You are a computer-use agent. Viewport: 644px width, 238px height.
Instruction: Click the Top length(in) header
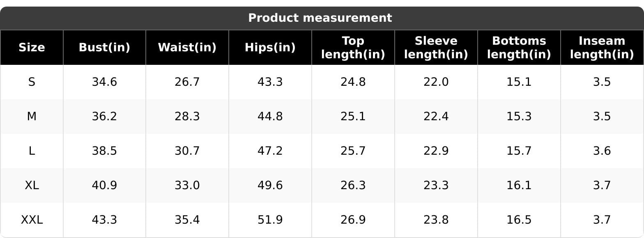tap(353, 48)
